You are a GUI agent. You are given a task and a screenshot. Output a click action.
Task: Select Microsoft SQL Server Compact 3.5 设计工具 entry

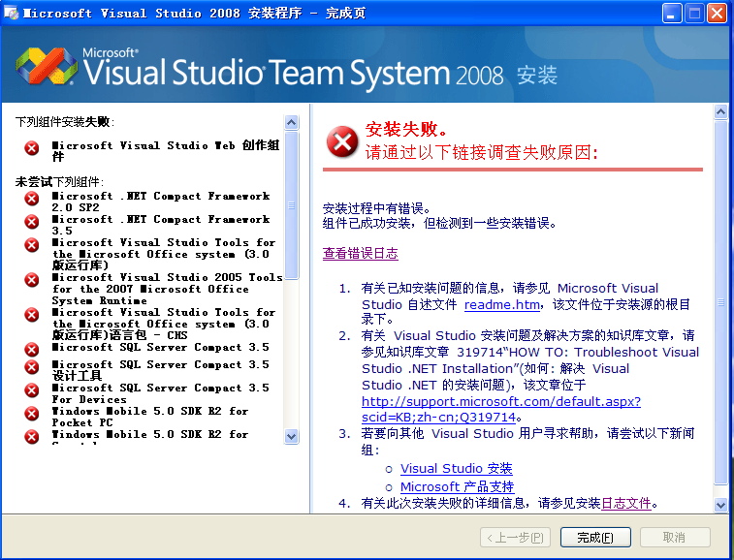[161, 370]
